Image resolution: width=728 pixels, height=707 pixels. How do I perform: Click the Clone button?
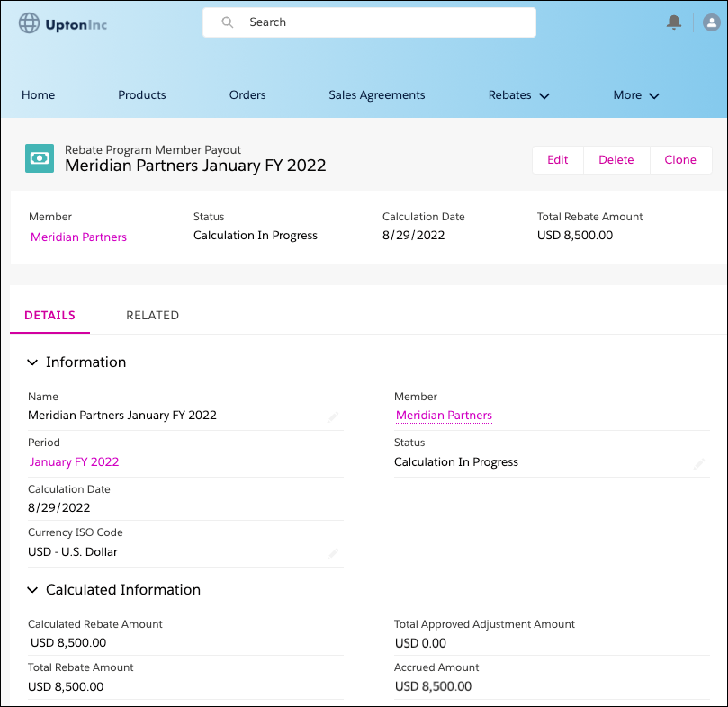click(680, 160)
